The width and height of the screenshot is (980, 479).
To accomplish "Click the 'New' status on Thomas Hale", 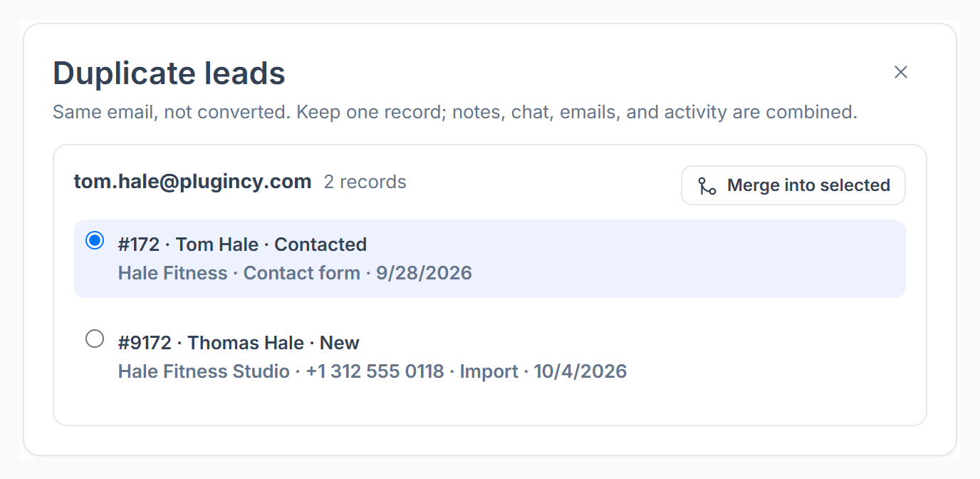I will [340, 343].
